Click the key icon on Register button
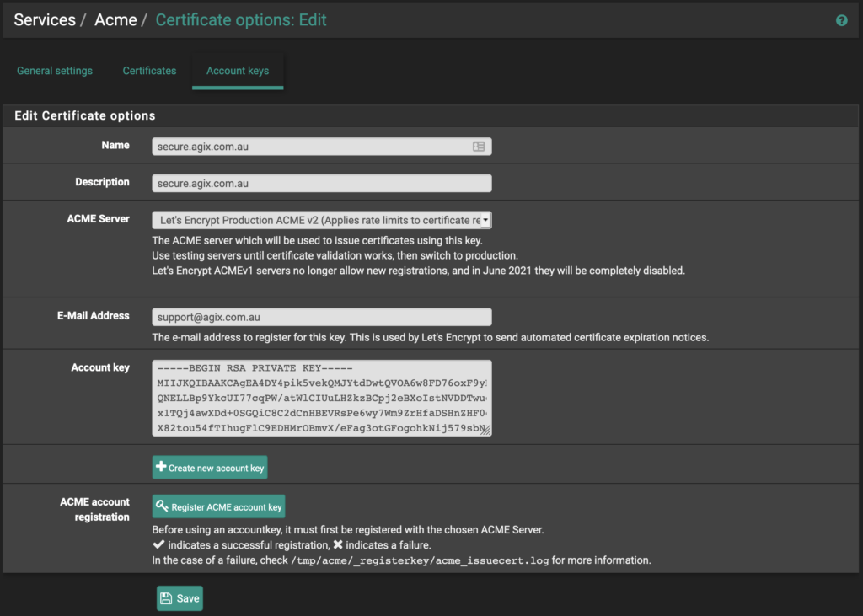Screen dimensions: 863x616 162,506
